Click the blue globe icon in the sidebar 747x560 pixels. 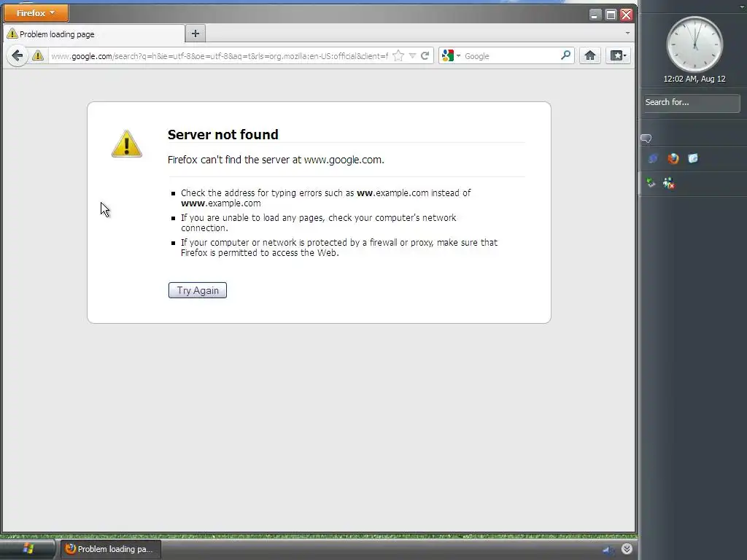pyautogui.click(x=653, y=158)
